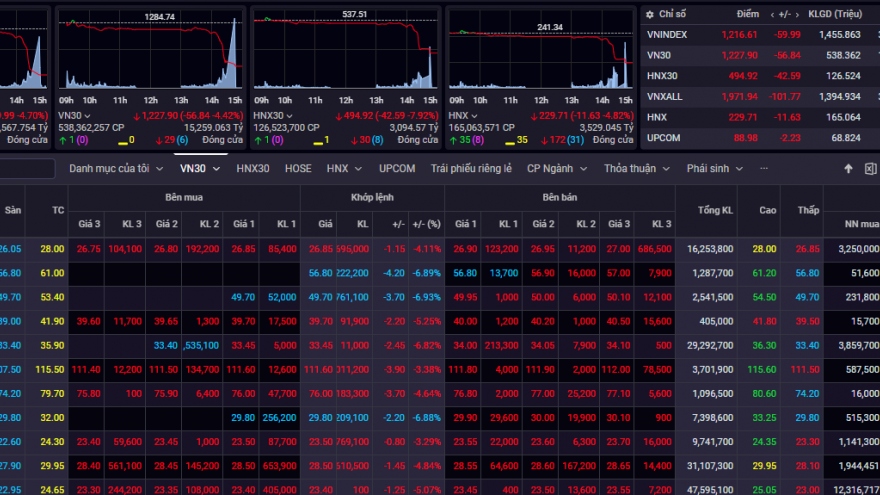The width and height of the screenshot is (880, 495).
Task: Open the VN30 index selector under the chart
Action: [x=76, y=115]
